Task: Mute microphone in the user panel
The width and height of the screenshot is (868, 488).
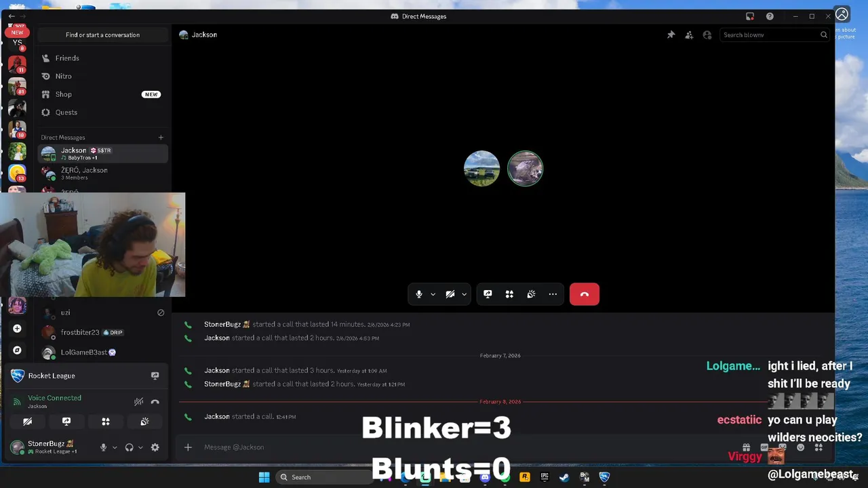Action: click(x=104, y=447)
